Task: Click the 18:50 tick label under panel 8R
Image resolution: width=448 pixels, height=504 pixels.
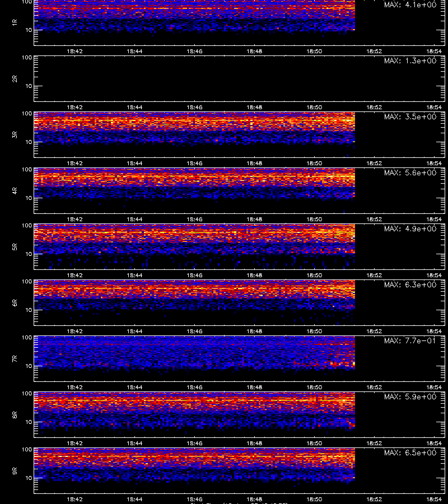Action: (314, 444)
